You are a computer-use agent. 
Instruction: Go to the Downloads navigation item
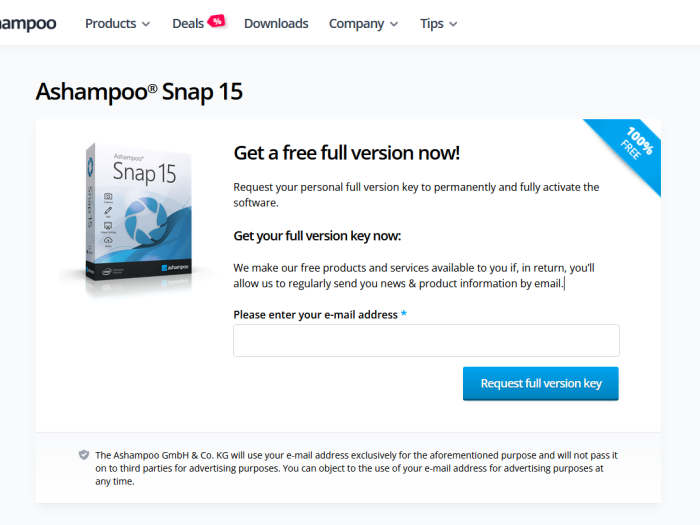[276, 24]
